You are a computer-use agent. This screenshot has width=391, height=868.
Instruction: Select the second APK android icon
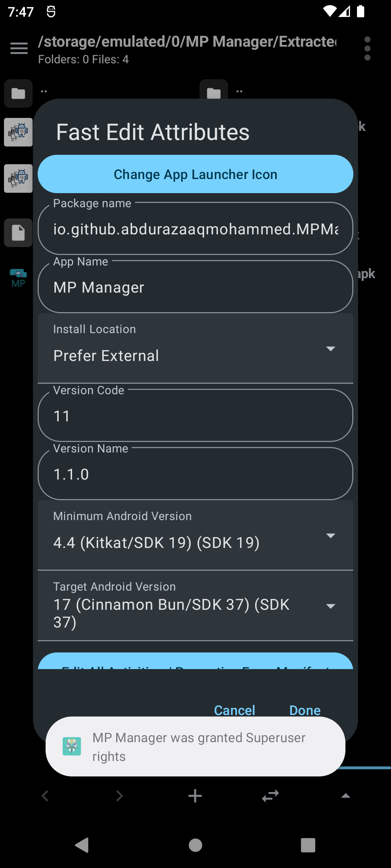[x=18, y=178]
